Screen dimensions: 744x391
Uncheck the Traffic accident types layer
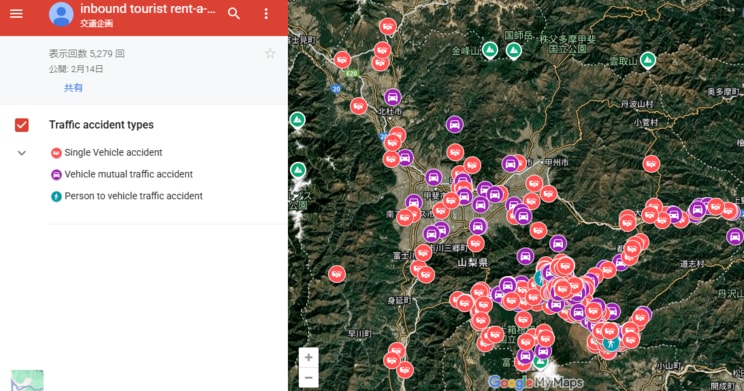pos(22,125)
